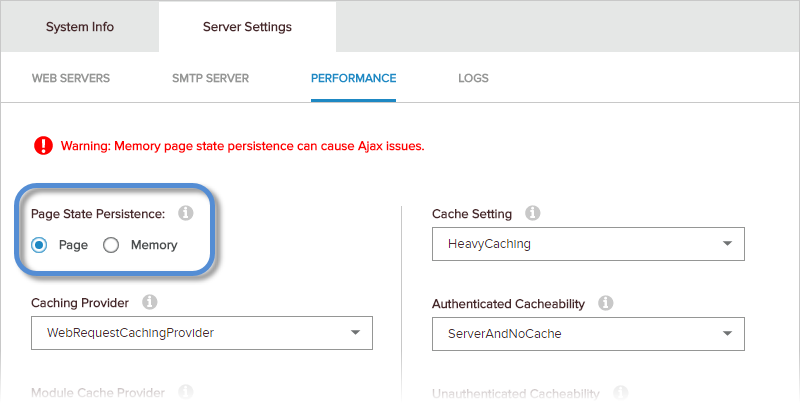This screenshot has height=403, width=800.
Task: Show info tooltip for Caching Provider
Action: (149, 302)
